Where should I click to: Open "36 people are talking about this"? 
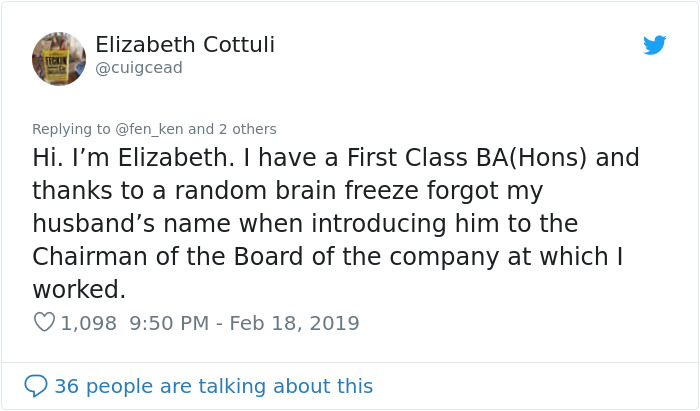pos(213,386)
